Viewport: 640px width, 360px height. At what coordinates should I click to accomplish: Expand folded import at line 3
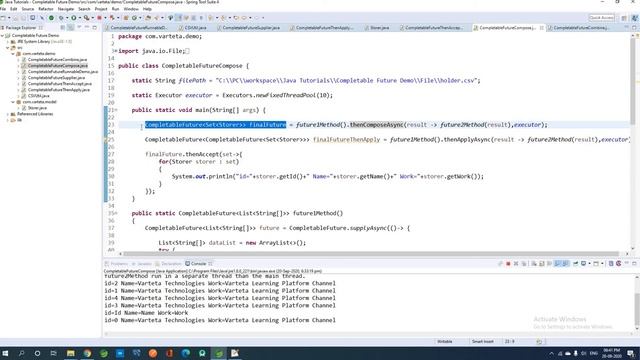click(116, 51)
